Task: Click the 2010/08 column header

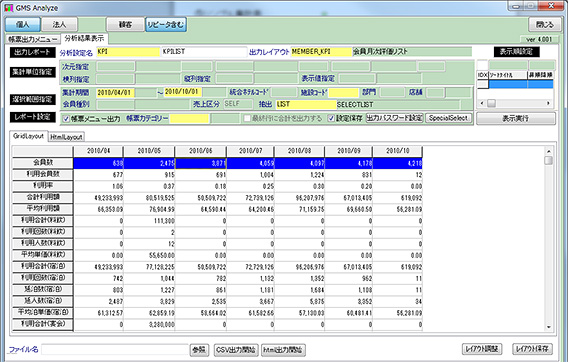Action: pyautogui.click(x=300, y=151)
